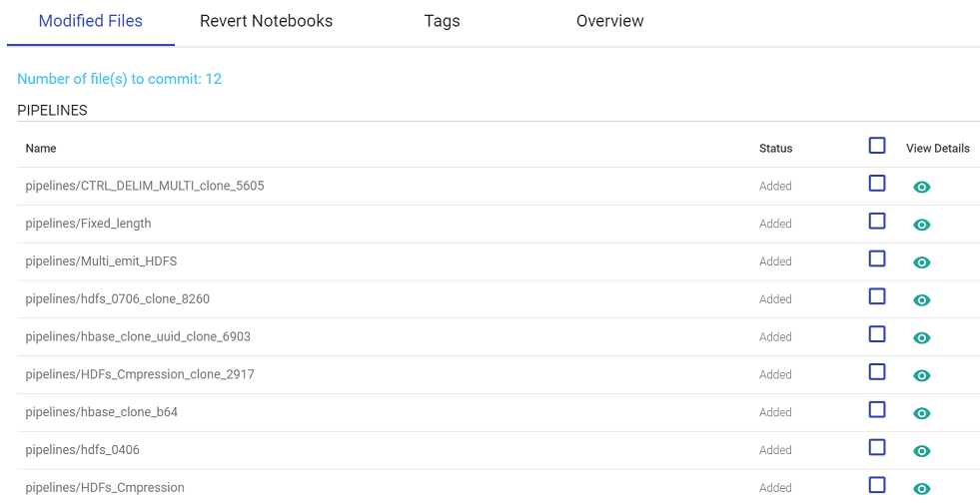Mark hbase_clone_b64 checkbox
The width and height of the screenshot is (980, 503).
click(x=877, y=409)
